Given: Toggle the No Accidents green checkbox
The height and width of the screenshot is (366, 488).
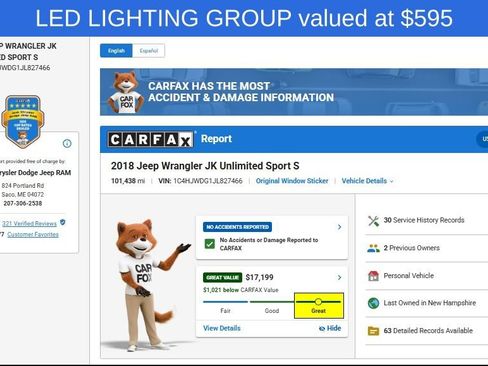Looking at the screenshot, I should pos(210,244).
